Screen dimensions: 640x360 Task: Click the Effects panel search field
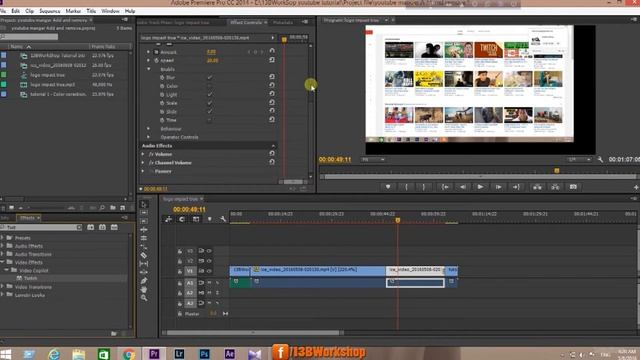tap(41, 227)
